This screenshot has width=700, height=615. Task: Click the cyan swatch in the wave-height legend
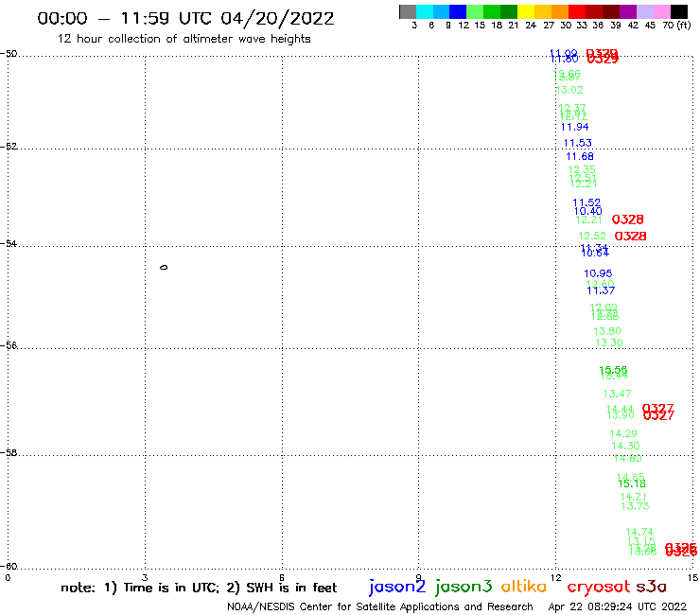[424, 11]
